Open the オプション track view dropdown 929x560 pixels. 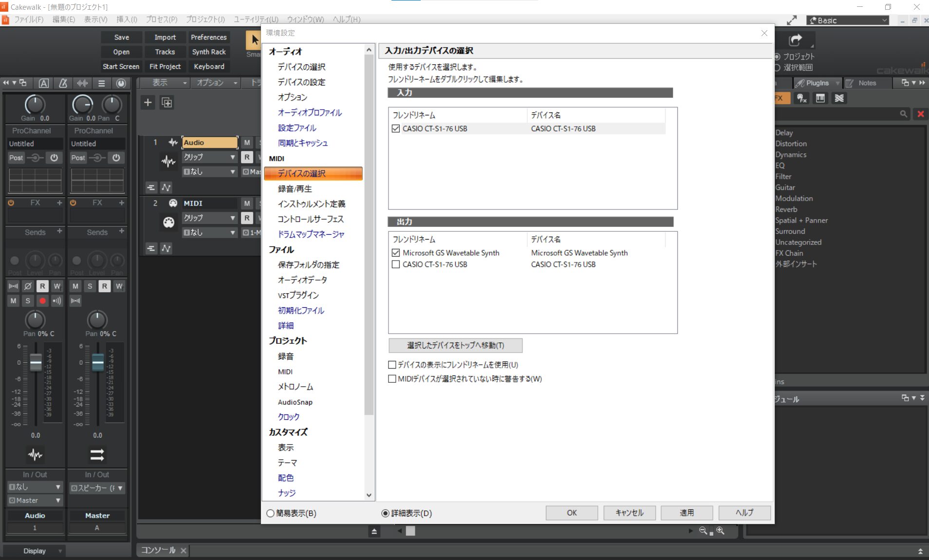pos(216,83)
